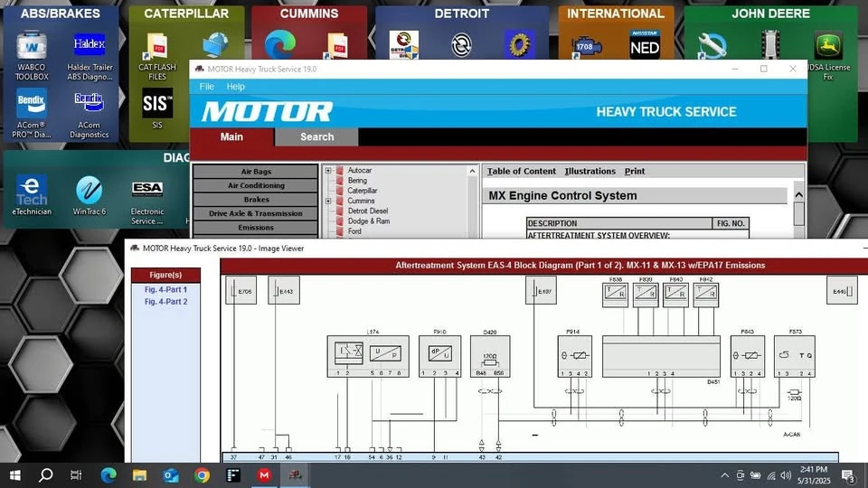This screenshot has height=488, width=868.
Task: Open Bendix ACom PRO Diagnostics icon
Action: coord(32,114)
